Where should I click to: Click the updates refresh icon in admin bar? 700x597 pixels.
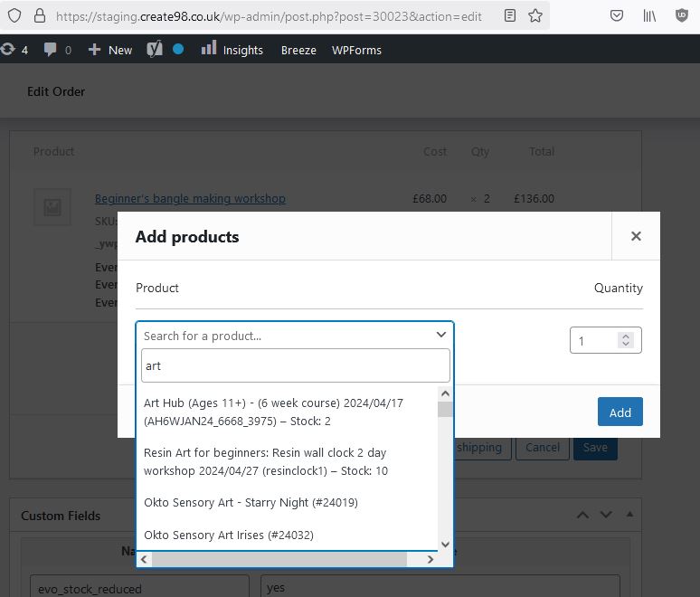[8, 49]
